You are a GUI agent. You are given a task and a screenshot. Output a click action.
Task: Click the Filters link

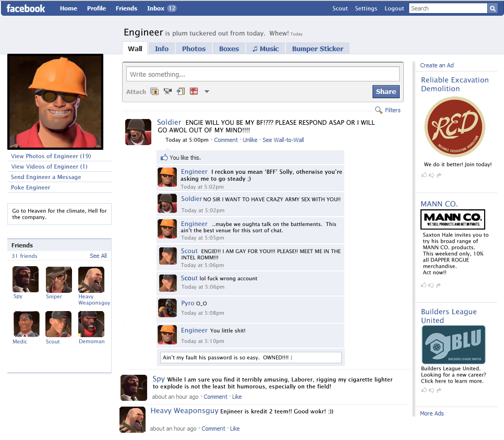393,110
